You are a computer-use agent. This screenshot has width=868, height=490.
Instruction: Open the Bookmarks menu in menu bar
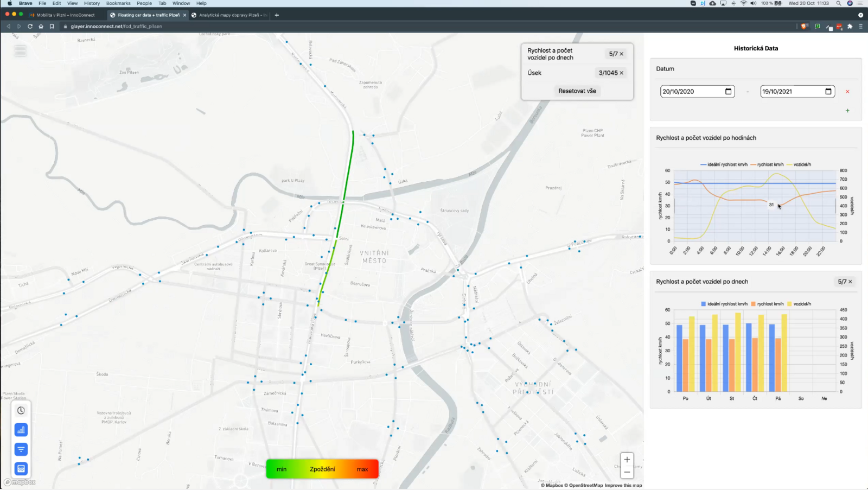[x=118, y=3]
